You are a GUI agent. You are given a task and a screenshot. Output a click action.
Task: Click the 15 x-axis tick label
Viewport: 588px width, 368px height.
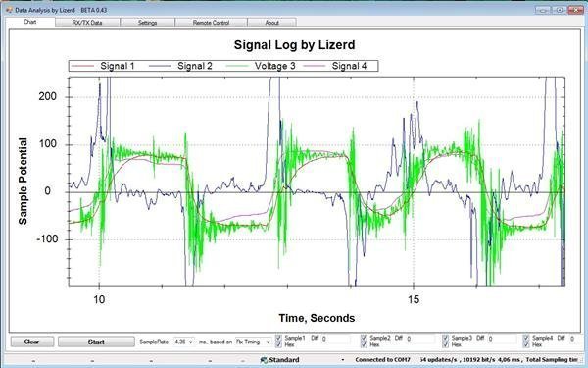[414, 299]
